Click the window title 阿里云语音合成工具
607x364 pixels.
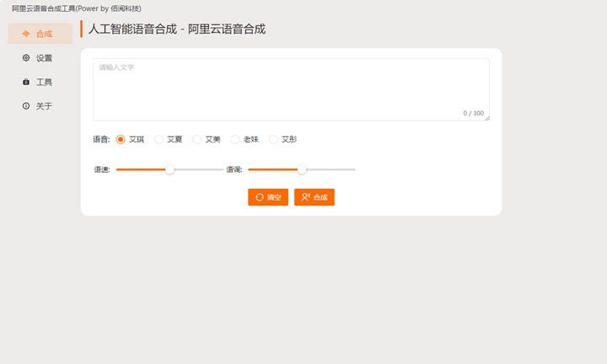pyautogui.click(x=77, y=8)
